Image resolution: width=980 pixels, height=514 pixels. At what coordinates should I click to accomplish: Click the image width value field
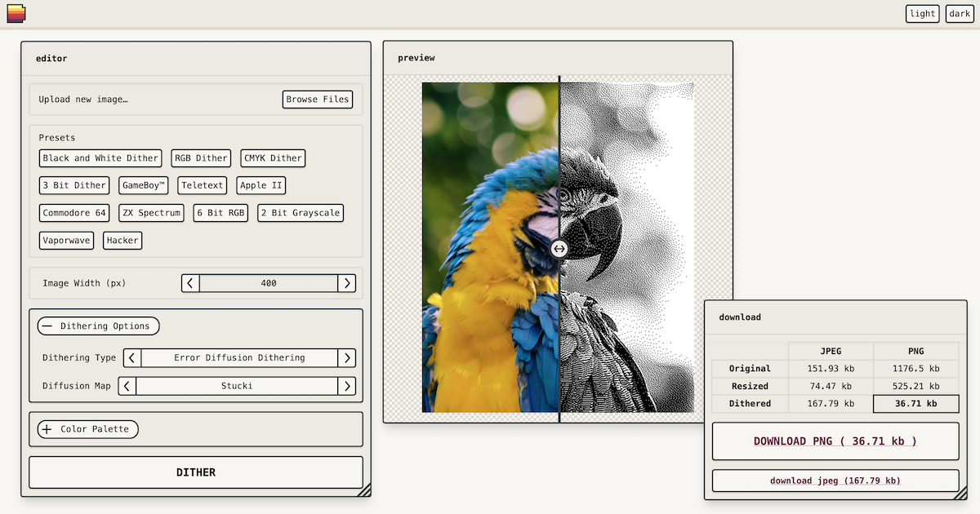tap(269, 283)
